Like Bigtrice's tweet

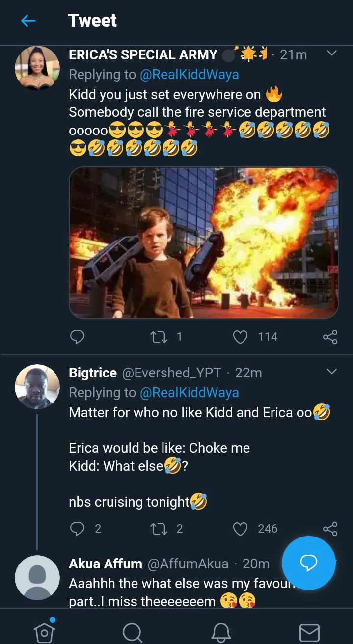pos(240,528)
